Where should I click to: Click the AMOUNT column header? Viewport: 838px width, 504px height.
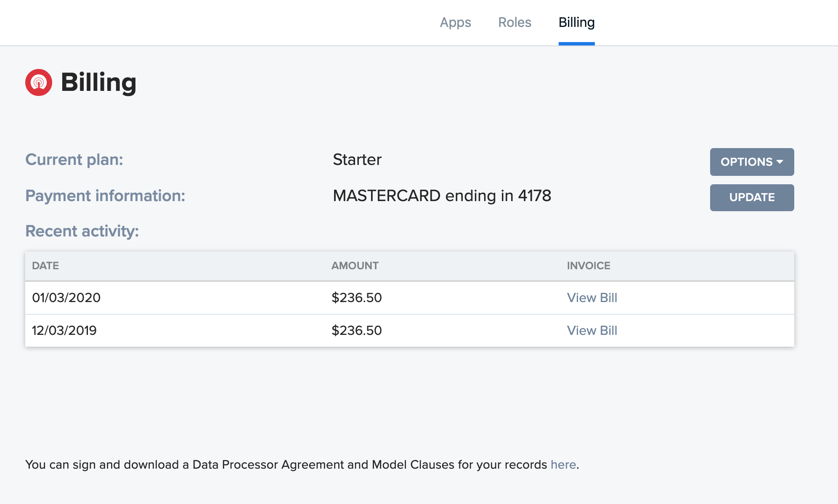[x=355, y=266]
